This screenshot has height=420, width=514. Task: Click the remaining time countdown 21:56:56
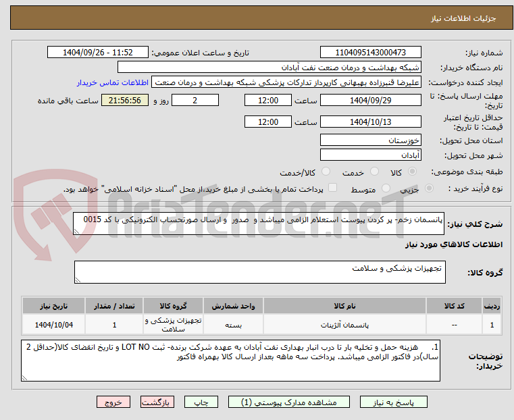125,100
